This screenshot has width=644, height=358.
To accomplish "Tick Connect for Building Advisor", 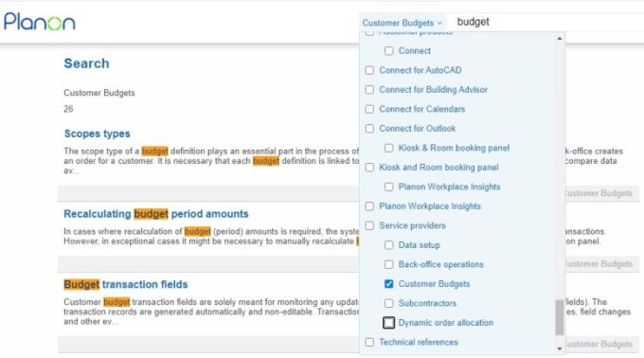I will point(369,89).
